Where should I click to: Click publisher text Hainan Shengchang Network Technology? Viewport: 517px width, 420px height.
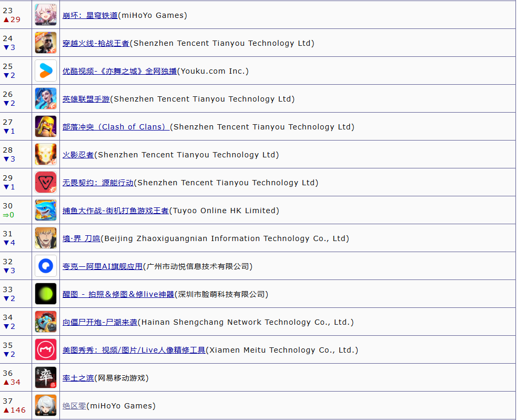(246, 322)
